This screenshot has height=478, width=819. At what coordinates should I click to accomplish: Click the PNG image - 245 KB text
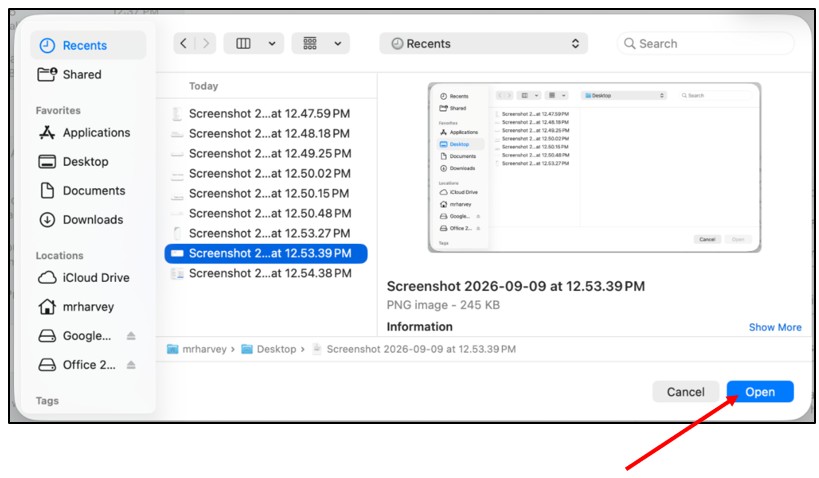(443, 305)
